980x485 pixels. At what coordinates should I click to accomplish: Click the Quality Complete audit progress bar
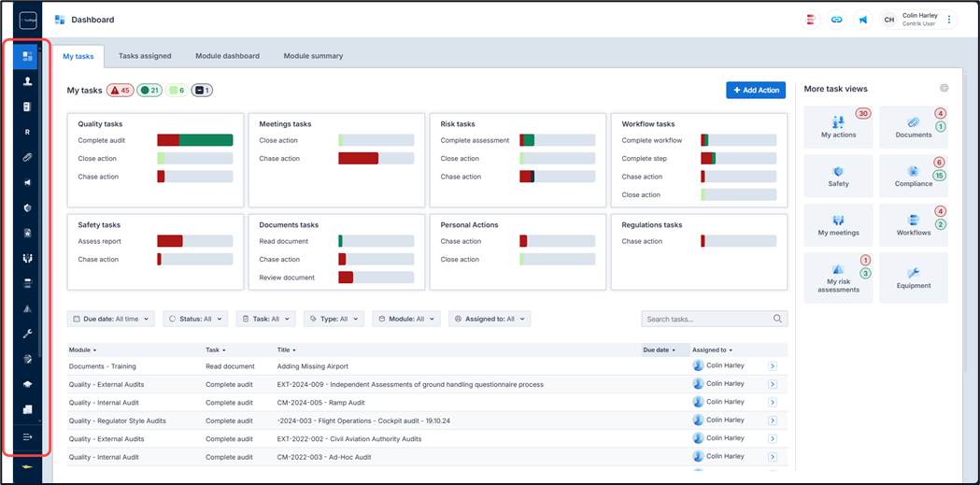point(194,140)
